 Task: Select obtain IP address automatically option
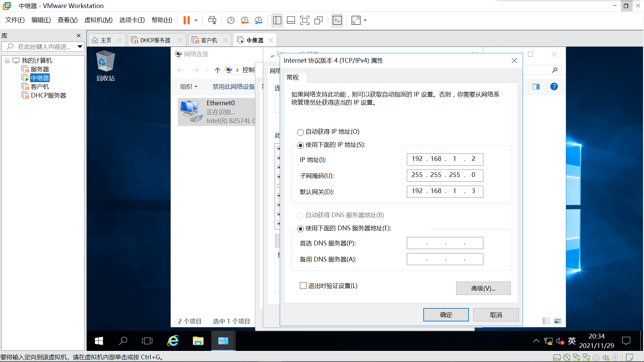(301, 132)
